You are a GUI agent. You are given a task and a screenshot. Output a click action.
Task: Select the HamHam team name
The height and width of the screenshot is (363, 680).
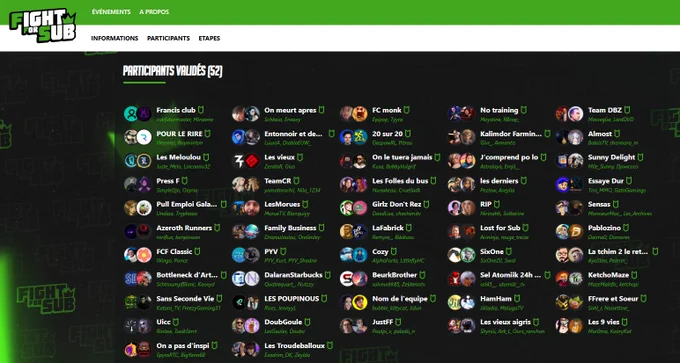(496, 298)
